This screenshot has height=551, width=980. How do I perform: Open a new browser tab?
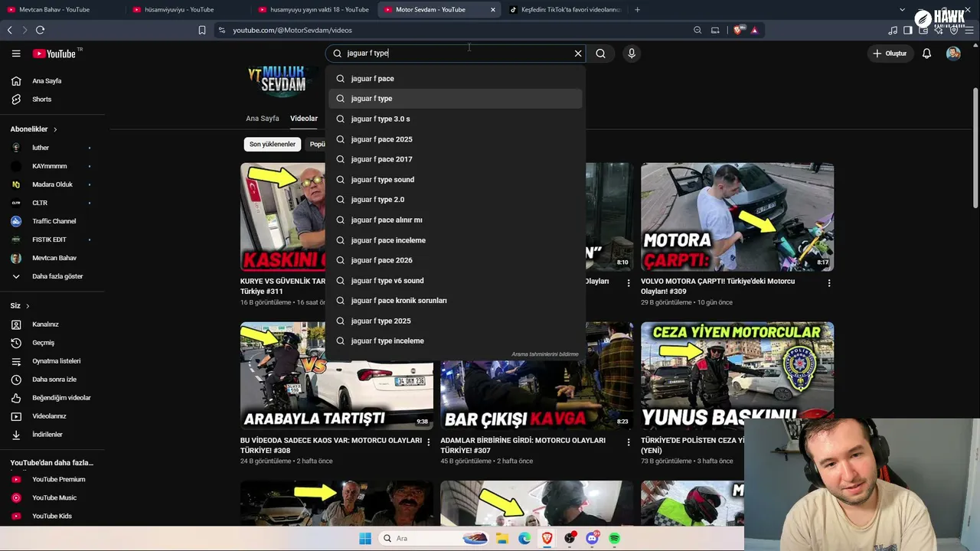637,10
